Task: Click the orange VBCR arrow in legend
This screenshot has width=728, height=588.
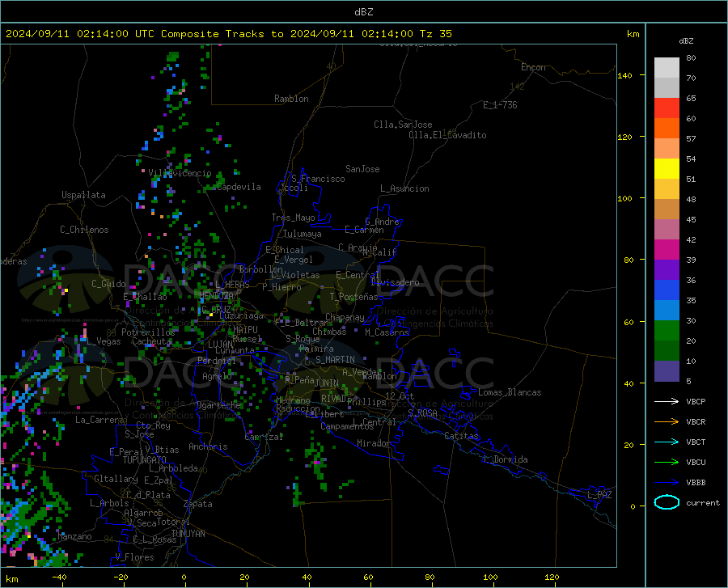Action: coord(667,422)
